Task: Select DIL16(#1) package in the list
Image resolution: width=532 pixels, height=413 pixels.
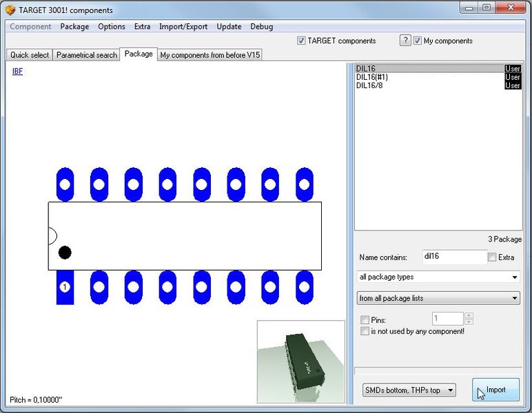Action: (x=438, y=77)
